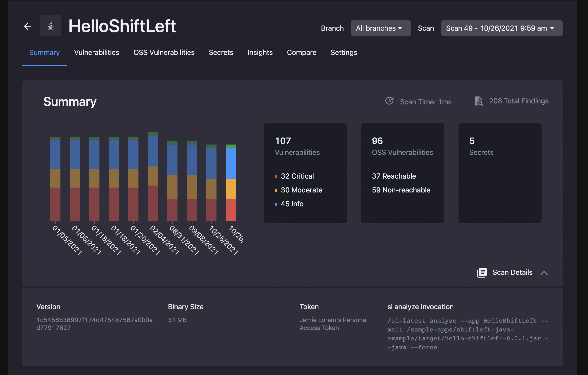Click the Scan Details label
The image size is (588, 375).
pos(512,272)
